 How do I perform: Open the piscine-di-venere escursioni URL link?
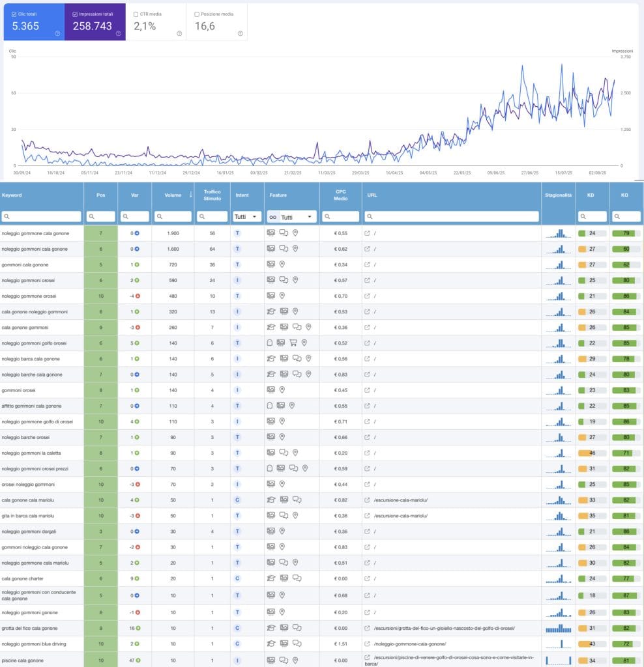pyautogui.click(x=449, y=660)
